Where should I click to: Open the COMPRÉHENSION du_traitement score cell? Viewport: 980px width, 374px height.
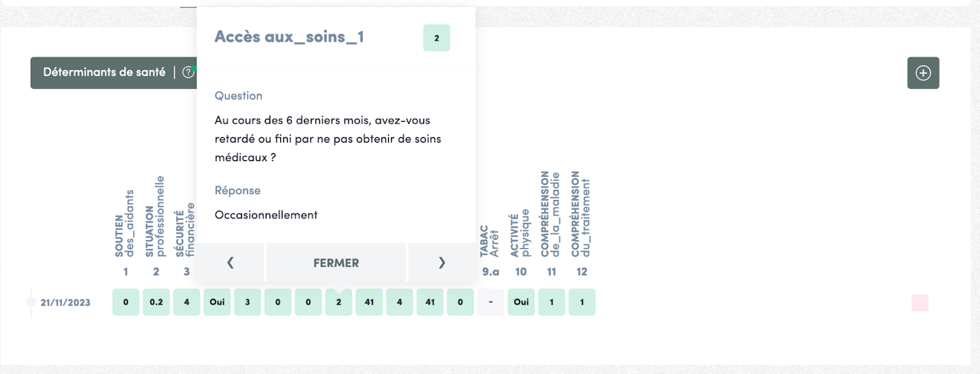(582, 302)
